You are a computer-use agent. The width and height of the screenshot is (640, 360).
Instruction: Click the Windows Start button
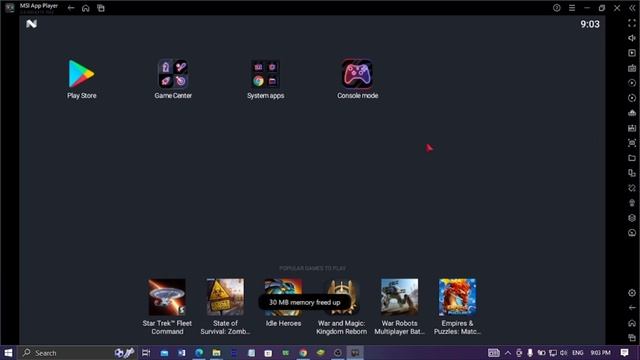(x=8, y=353)
